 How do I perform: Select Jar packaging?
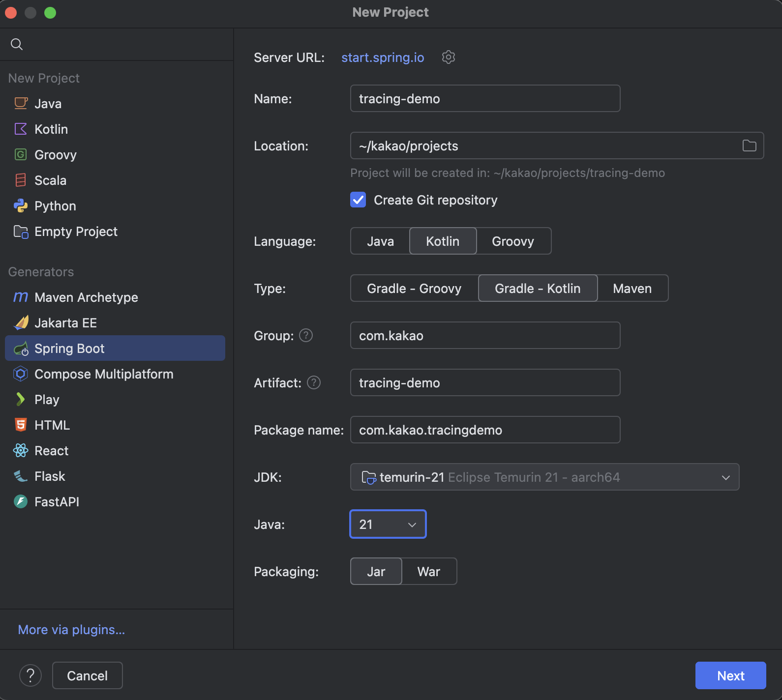(376, 571)
